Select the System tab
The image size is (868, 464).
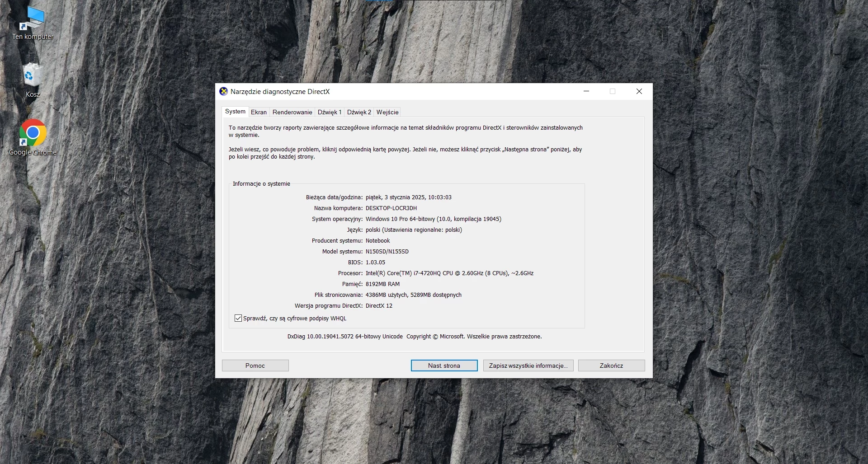click(x=235, y=112)
